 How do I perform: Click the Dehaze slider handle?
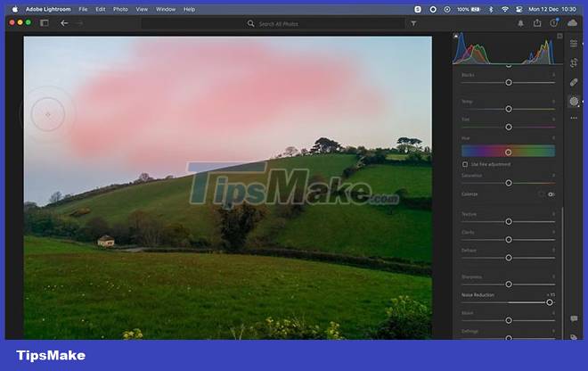[509, 258]
